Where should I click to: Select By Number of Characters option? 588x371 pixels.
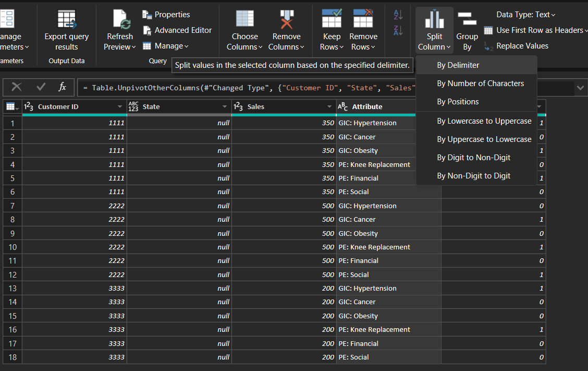click(x=476, y=83)
